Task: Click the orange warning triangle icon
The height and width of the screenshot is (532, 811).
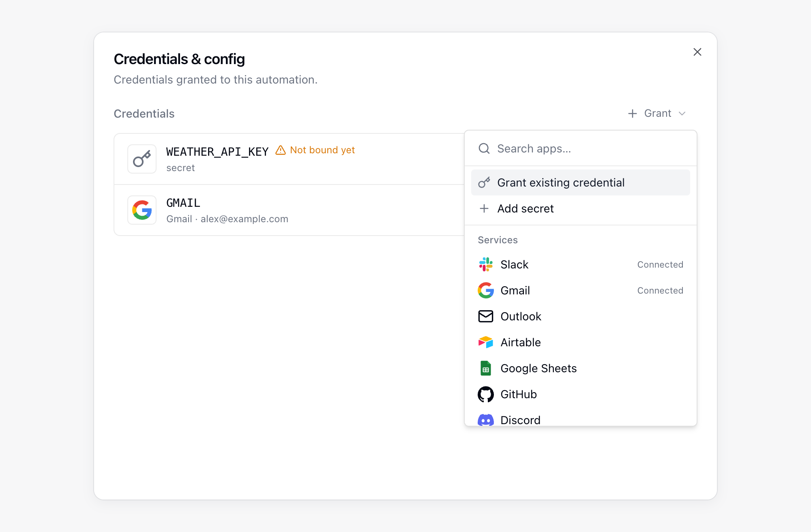Action: coord(281,150)
